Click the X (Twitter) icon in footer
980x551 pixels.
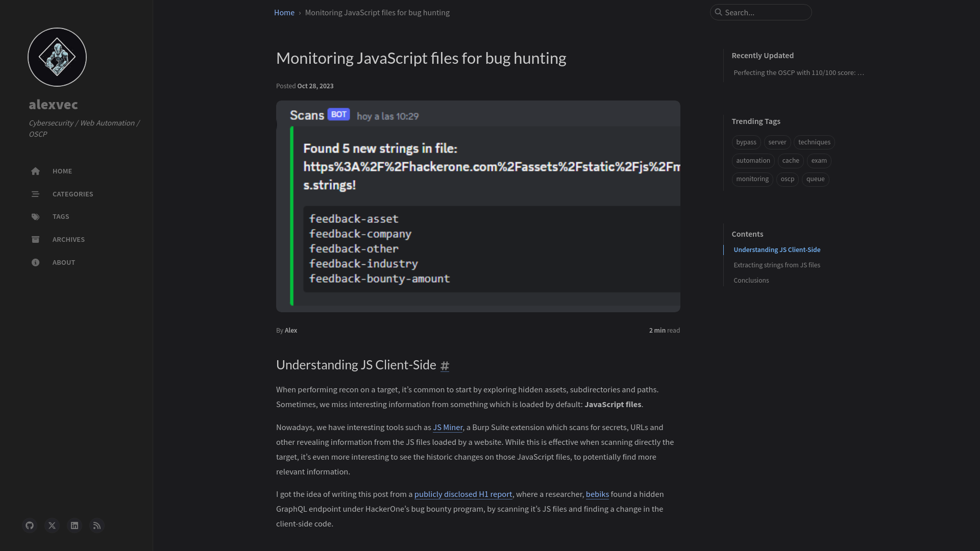click(52, 525)
